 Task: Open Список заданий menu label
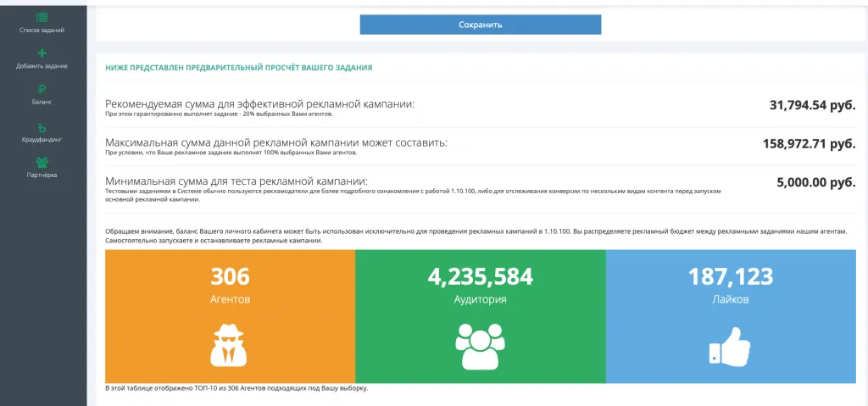point(42,31)
